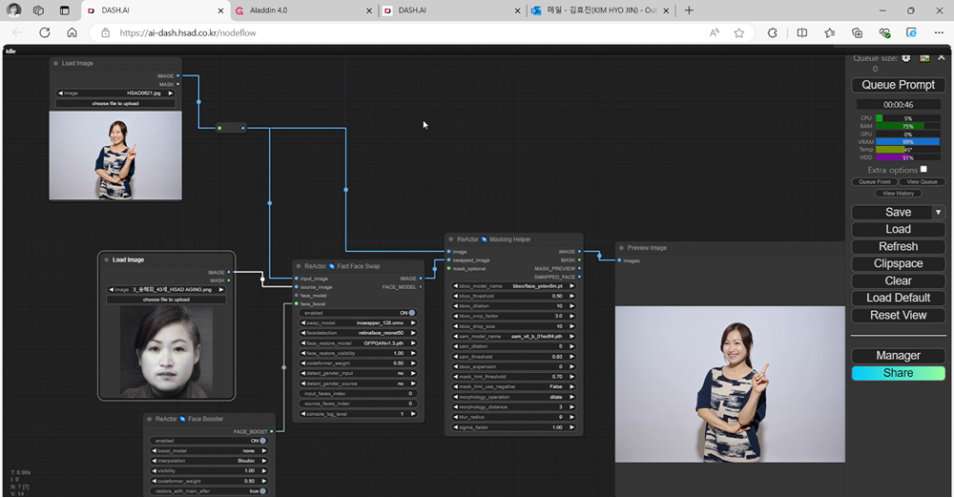Toggle restore_with_main_after switch
The height and width of the screenshot is (498, 954).
coord(207,491)
